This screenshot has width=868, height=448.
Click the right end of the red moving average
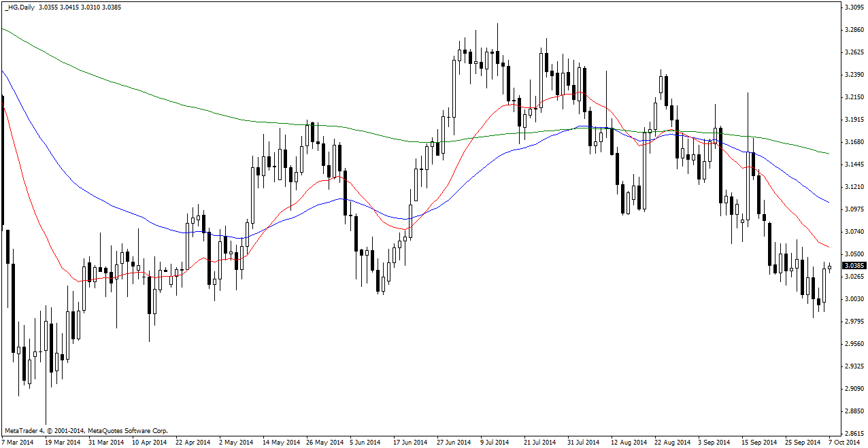pyautogui.click(x=828, y=247)
